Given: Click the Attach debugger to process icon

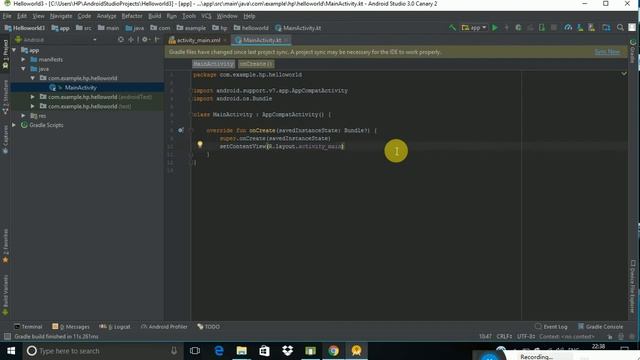Looking at the screenshot, I should point(542,28).
